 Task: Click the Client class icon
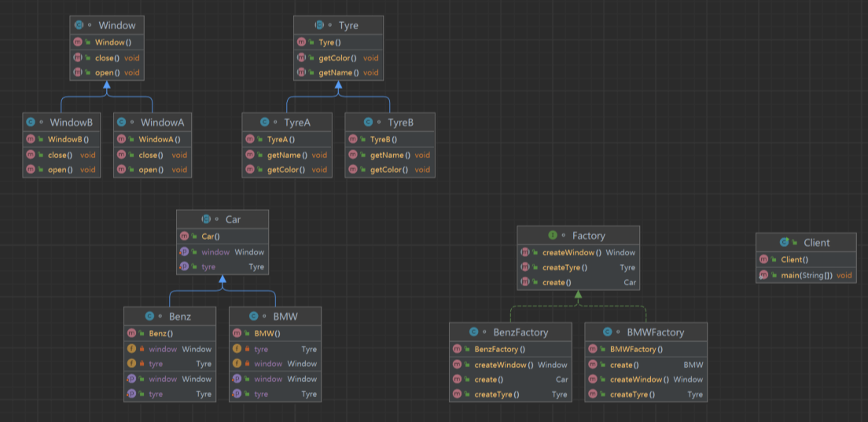784,242
